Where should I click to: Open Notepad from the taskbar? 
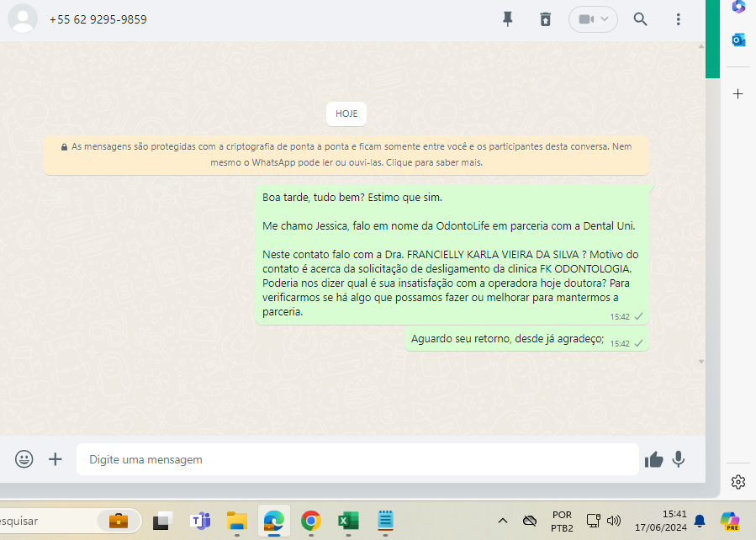(x=385, y=521)
